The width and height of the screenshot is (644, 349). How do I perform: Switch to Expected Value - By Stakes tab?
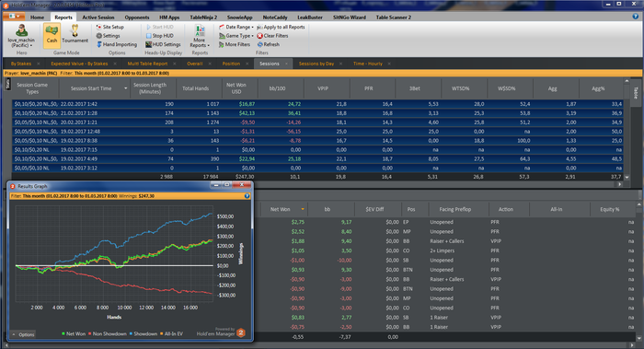tap(79, 64)
